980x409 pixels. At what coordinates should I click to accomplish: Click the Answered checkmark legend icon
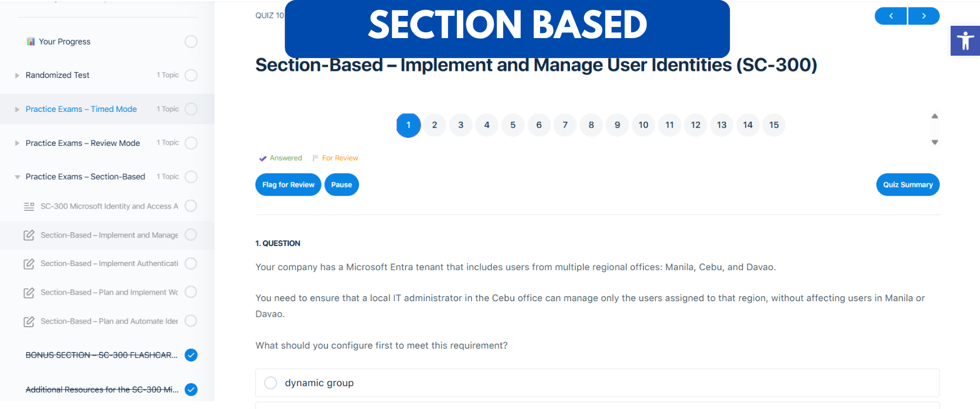(263, 158)
